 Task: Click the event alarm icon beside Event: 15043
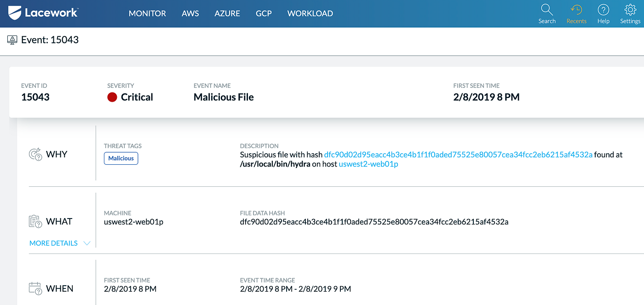[13, 40]
